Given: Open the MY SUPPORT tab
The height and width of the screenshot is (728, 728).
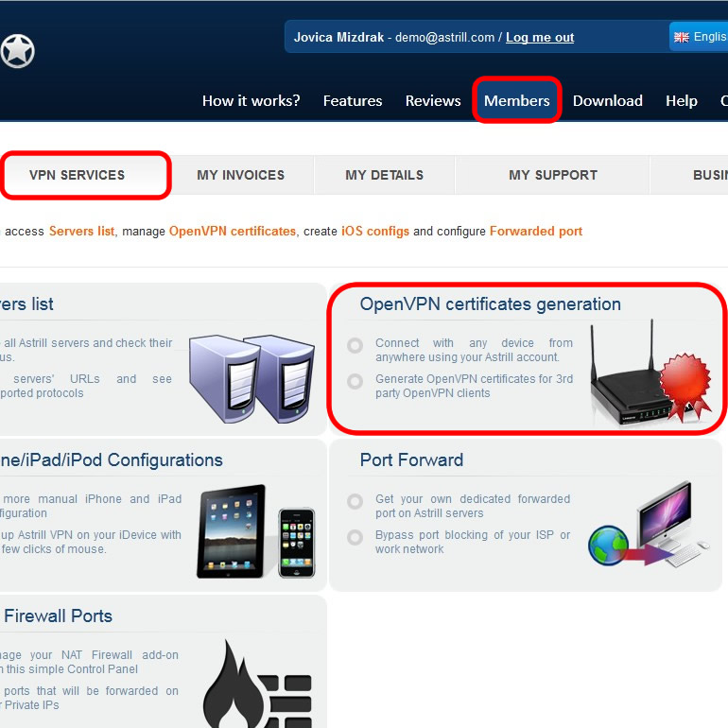Looking at the screenshot, I should click(553, 175).
